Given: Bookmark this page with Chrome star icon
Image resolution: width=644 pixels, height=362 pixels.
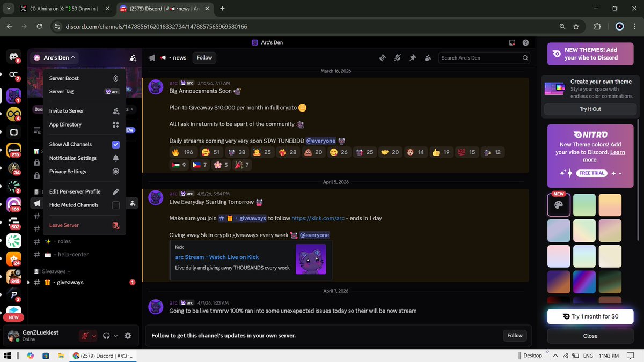Looking at the screenshot, I should [576, 26].
